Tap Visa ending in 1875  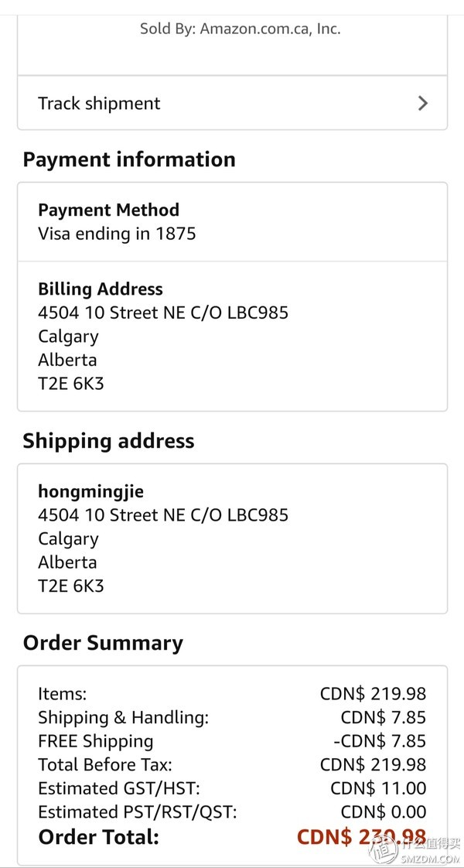[117, 233]
